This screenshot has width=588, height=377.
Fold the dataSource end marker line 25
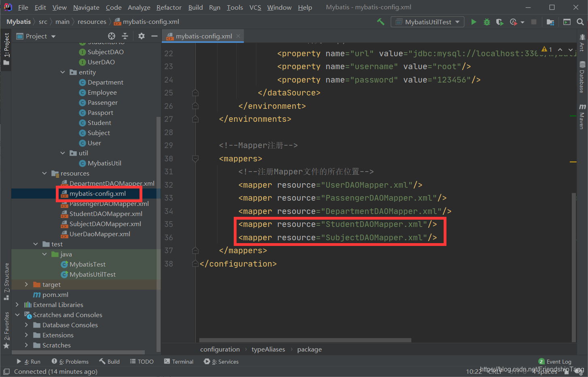coord(195,93)
